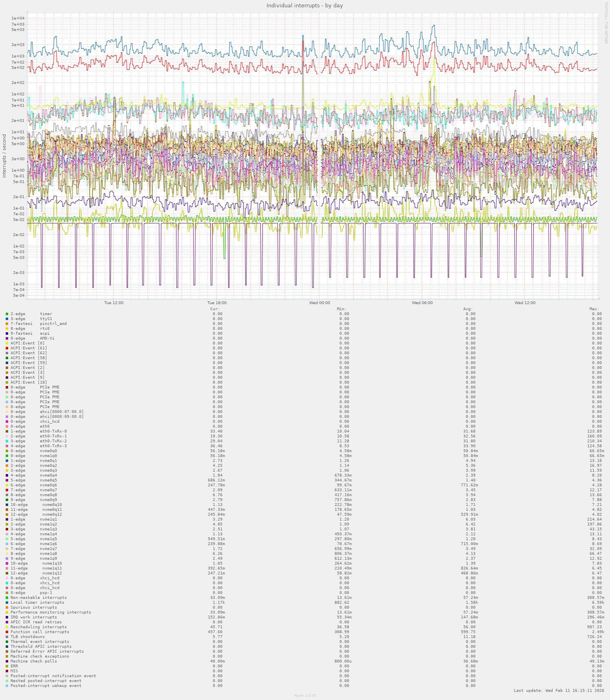Screen dimensions: 610x700
Task: Click the 'TLB shootdowns' legend color box
Action: (x=7, y=637)
